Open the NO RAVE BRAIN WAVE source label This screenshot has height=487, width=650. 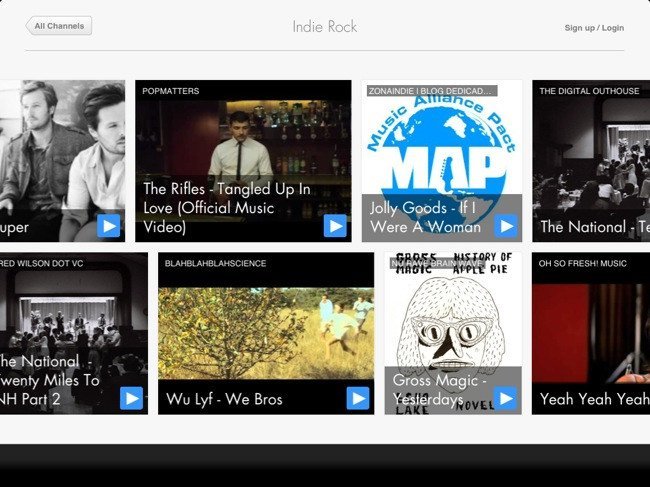[x=437, y=263]
